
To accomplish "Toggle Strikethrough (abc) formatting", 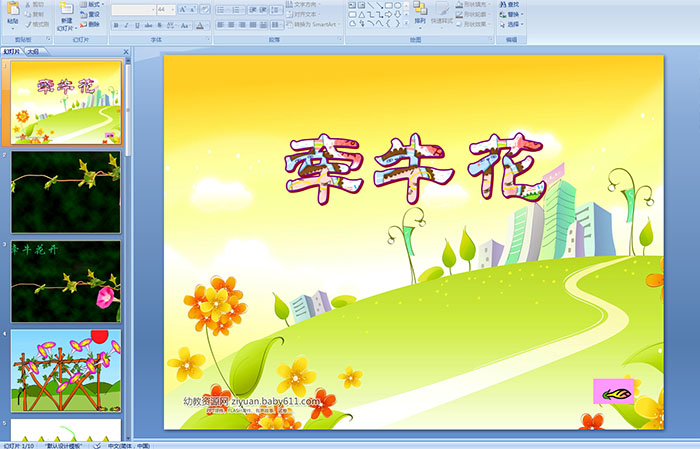I will coord(148,25).
